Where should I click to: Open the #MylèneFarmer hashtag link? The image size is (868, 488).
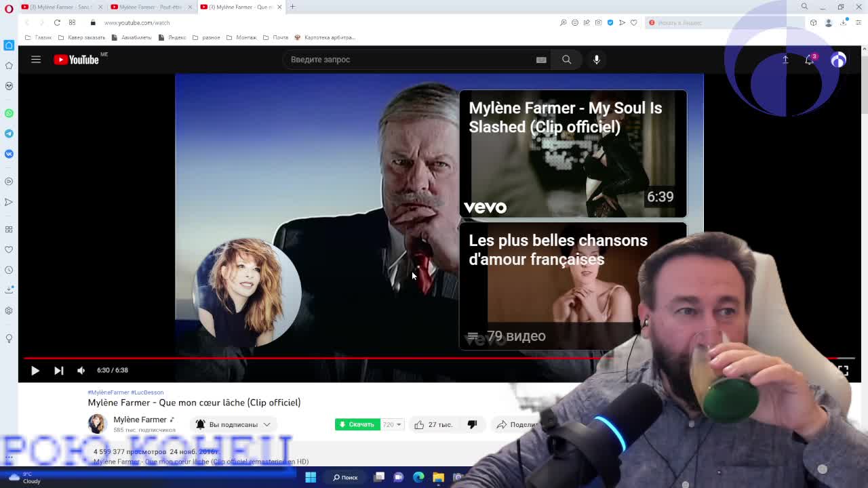point(108,392)
